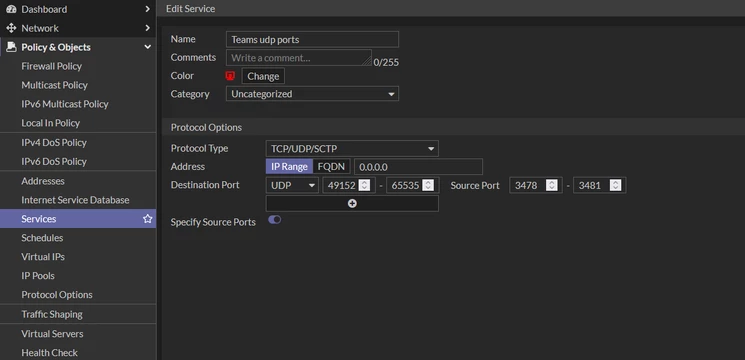Click the Policy & Objects sidebar icon

11,47
